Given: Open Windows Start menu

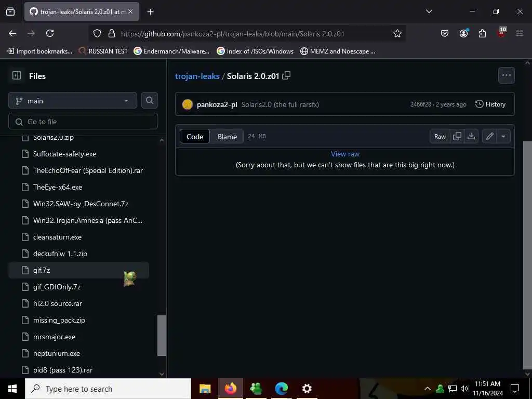Looking at the screenshot, I should pos(12,389).
